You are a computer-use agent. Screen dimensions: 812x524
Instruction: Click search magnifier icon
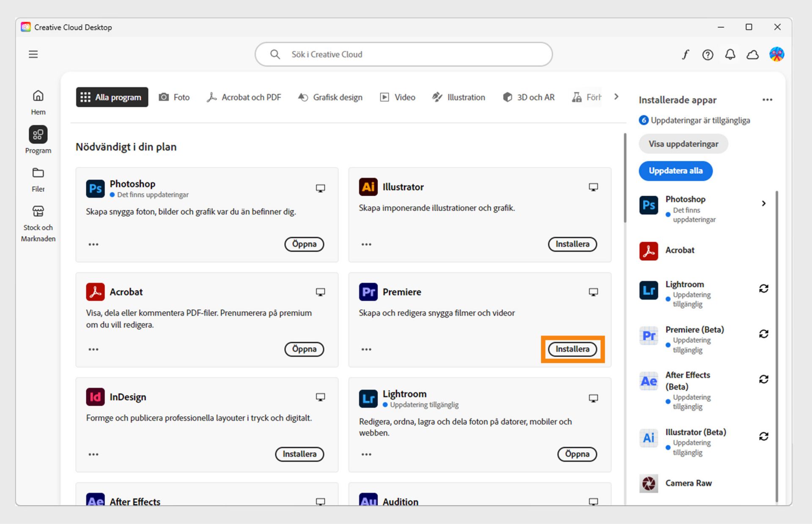point(275,55)
